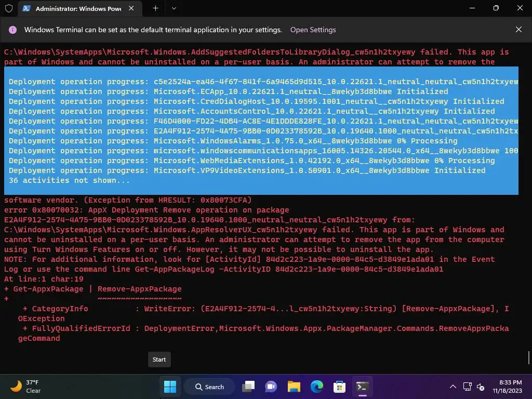Click the Microsoft.VP9VideoExtensions progress line

[247, 170]
